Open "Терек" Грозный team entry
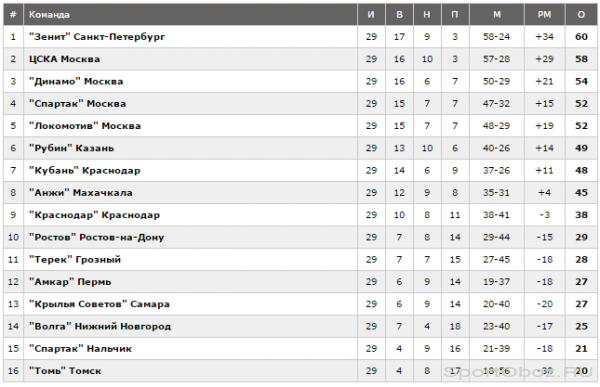Image resolution: width=600 pixels, height=387 pixels. tap(75, 259)
